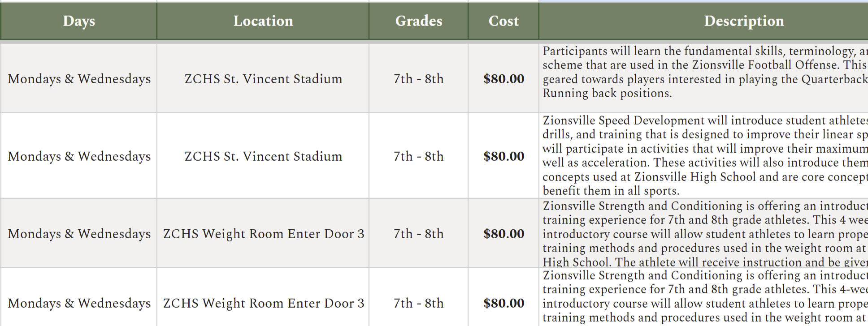The image size is (868, 326).
Task: Select first row Mondays & Wednesdays cell
Action: (79, 79)
